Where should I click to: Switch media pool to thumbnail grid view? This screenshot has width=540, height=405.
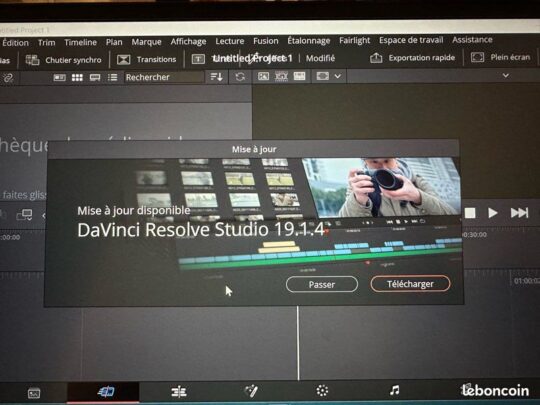77,77
